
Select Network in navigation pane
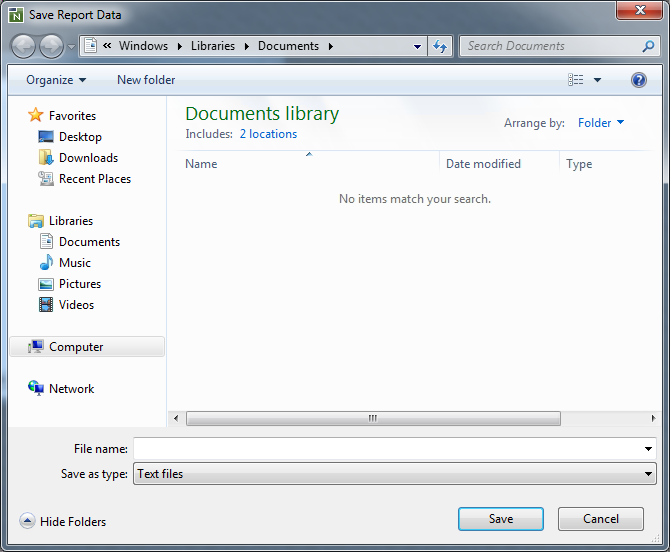71,389
